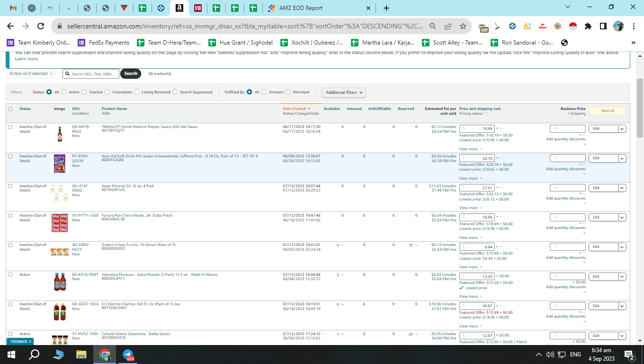The image size is (644, 364).
Task: Click the Learn more link
Action: tap(27, 59)
